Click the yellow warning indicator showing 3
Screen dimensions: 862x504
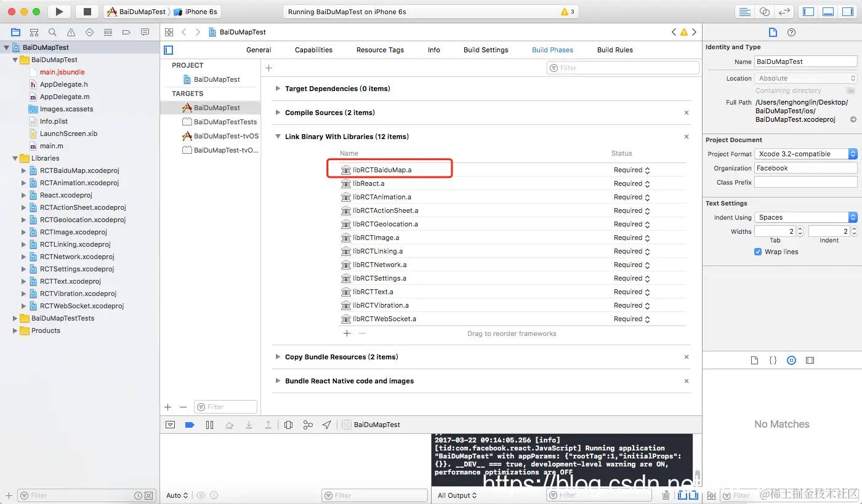coord(568,12)
